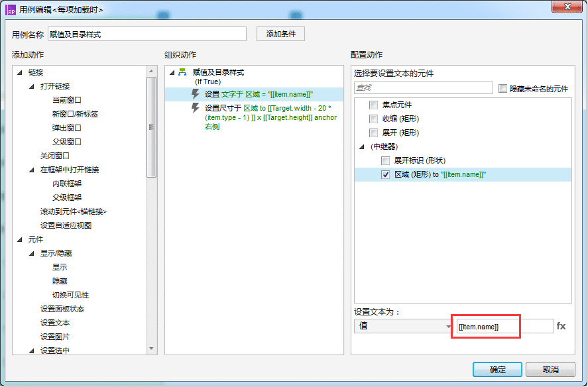Uncheck the 区域 (矩形) checkbox

point(386,174)
